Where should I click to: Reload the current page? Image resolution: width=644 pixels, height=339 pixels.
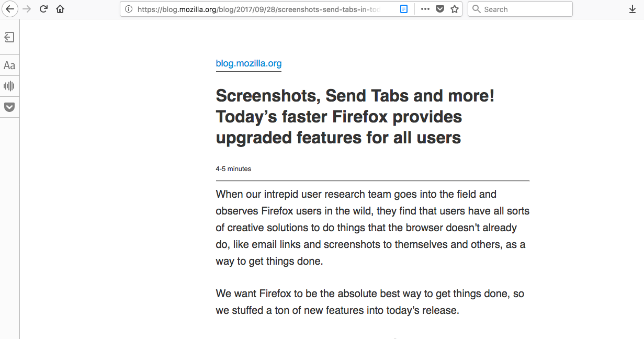coord(43,9)
